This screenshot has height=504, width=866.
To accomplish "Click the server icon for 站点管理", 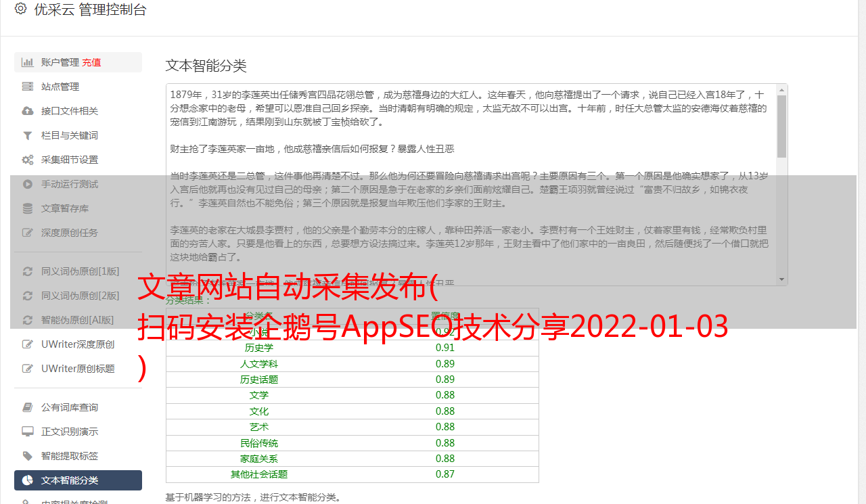I will (x=28, y=87).
